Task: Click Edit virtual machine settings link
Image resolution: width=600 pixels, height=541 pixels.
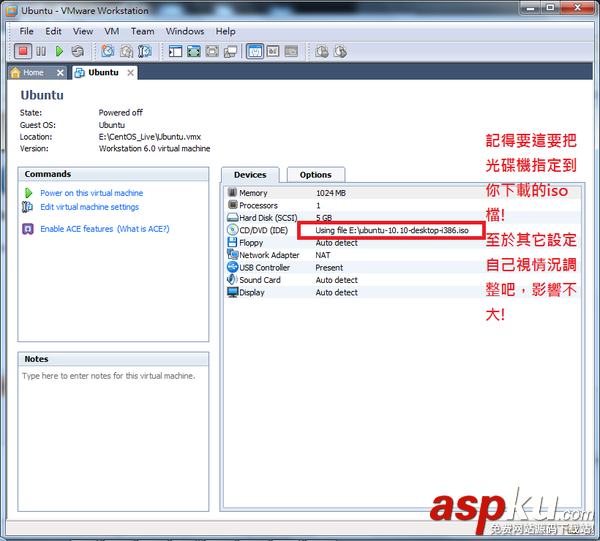Action: (x=90, y=207)
